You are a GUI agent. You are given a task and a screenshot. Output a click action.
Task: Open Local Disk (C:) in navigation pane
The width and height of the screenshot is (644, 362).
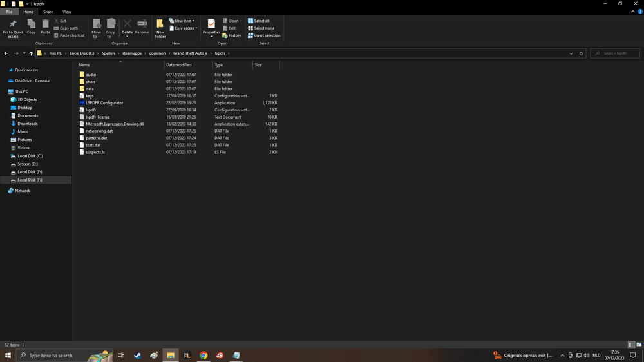tap(30, 156)
